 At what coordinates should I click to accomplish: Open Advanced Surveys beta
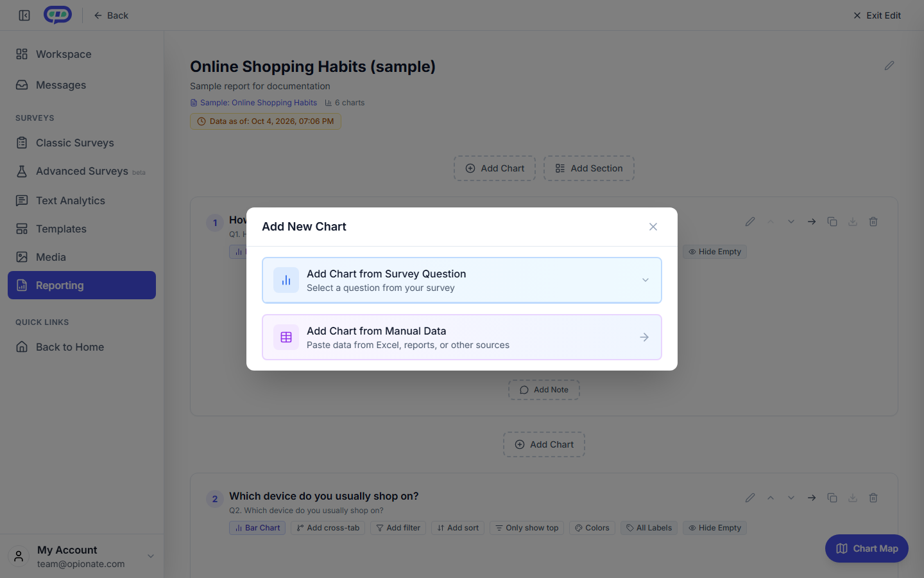(x=81, y=171)
